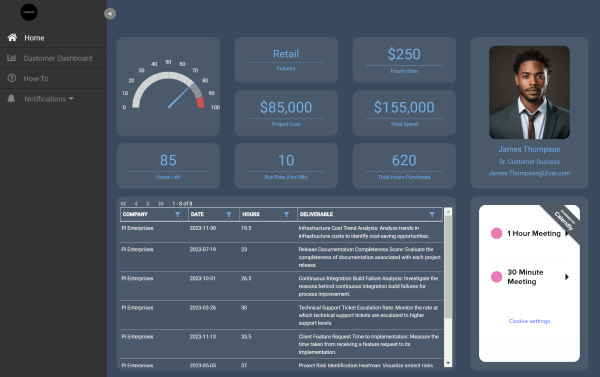Image resolution: width=600 pixels, height=377 pixels.
Task: Filter the Hours column
Action: point(286,215)
